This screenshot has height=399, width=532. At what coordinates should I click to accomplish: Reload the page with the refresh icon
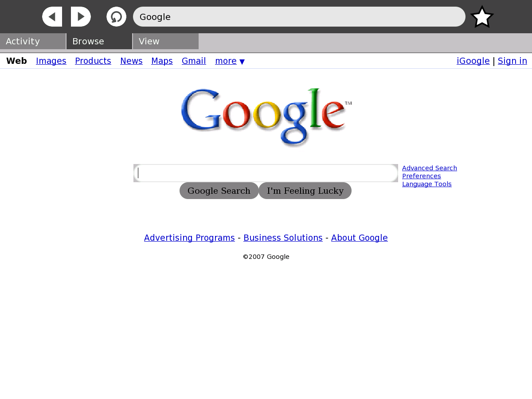pos(116,17)
